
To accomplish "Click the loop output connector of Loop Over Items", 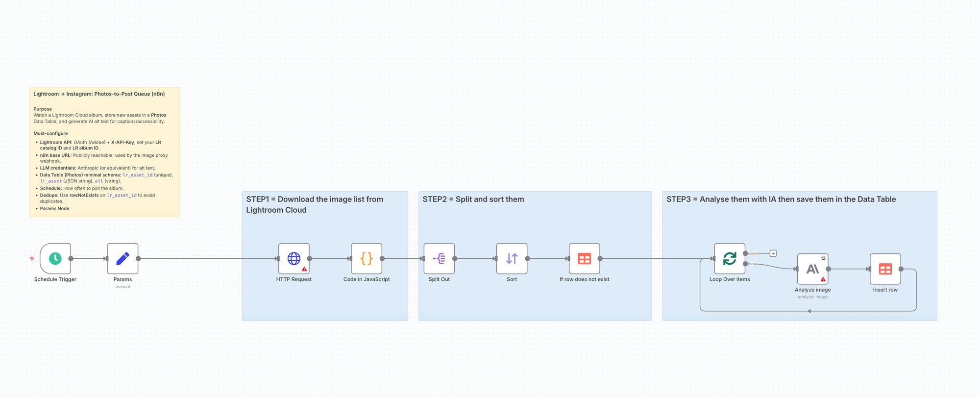I will coord(745,264).
